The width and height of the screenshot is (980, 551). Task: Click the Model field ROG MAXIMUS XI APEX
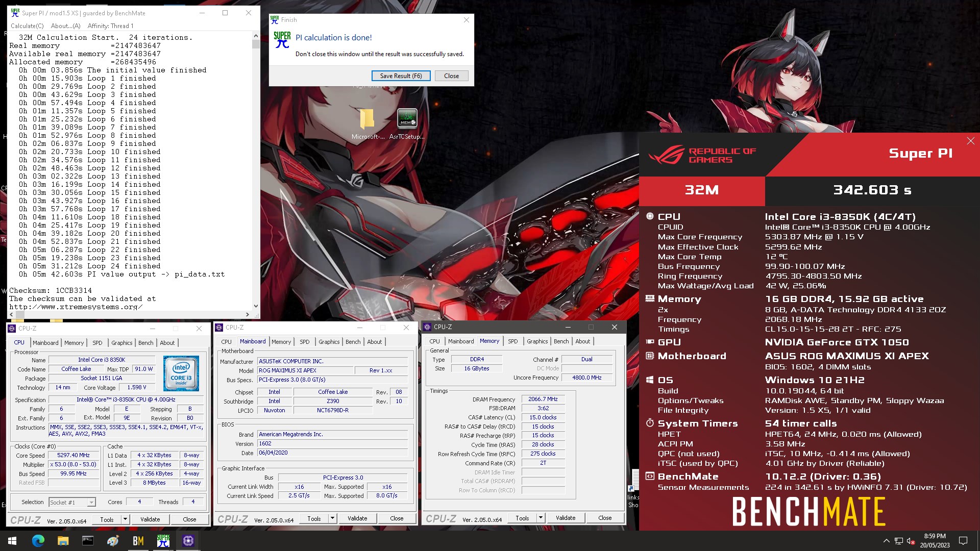pyautogui.click(x=305, y=370)
